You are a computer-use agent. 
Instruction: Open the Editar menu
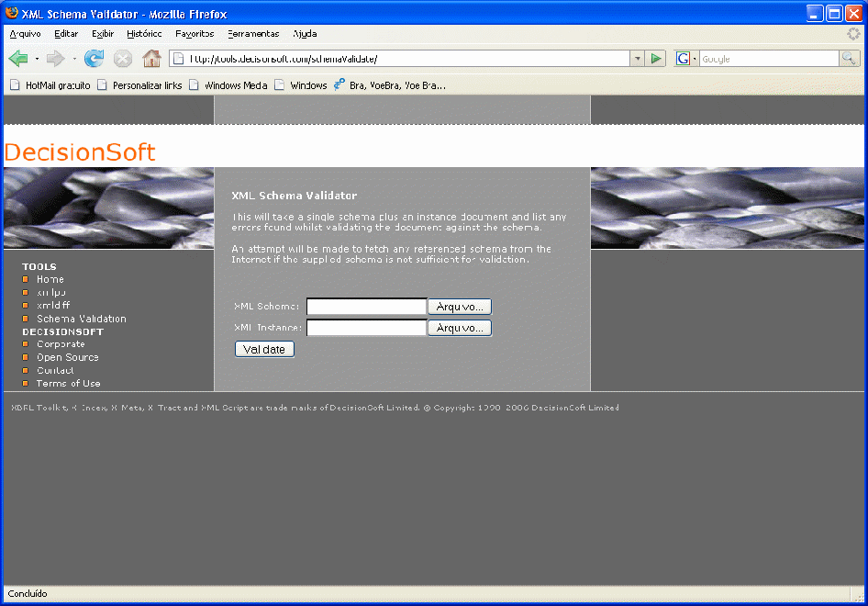pos(66,34)
